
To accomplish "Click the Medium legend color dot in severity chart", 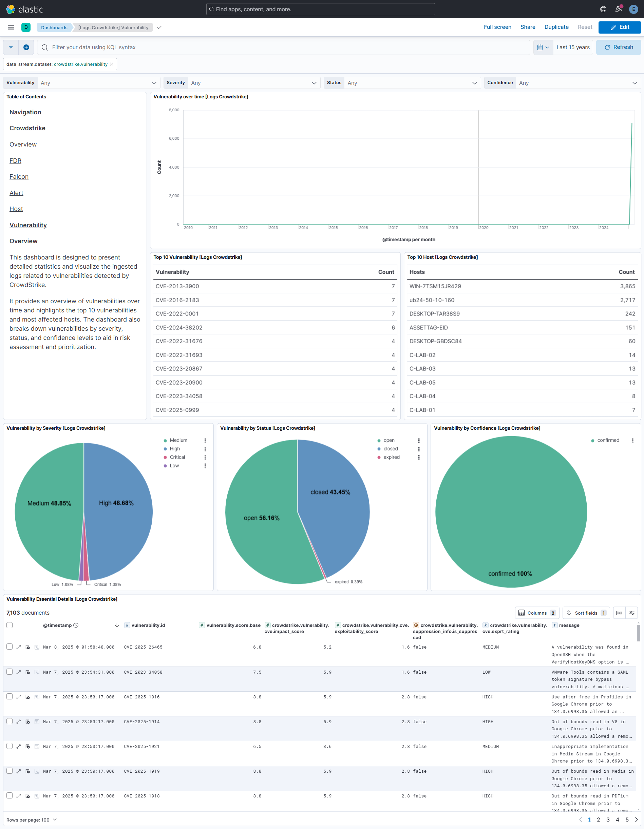I will (165, 440).
